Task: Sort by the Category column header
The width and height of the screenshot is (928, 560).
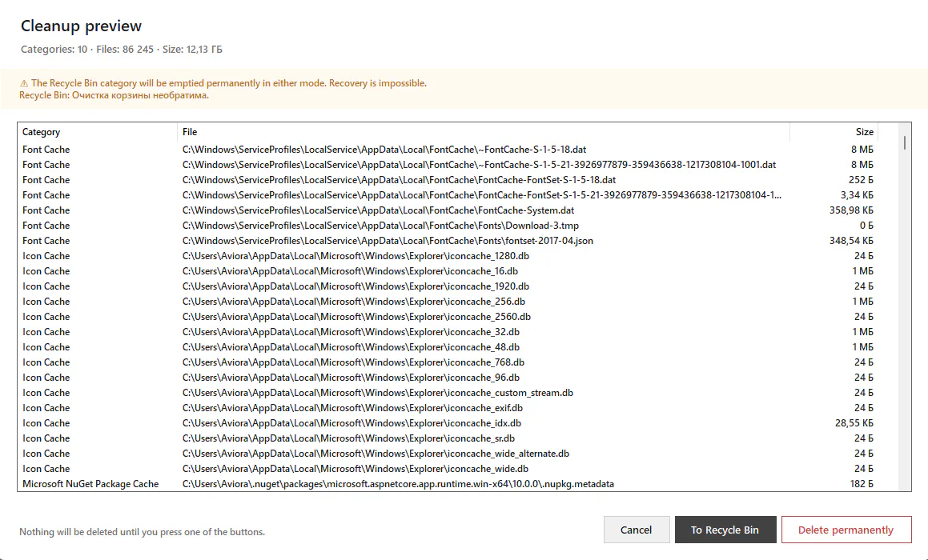Action: [97, 132]
